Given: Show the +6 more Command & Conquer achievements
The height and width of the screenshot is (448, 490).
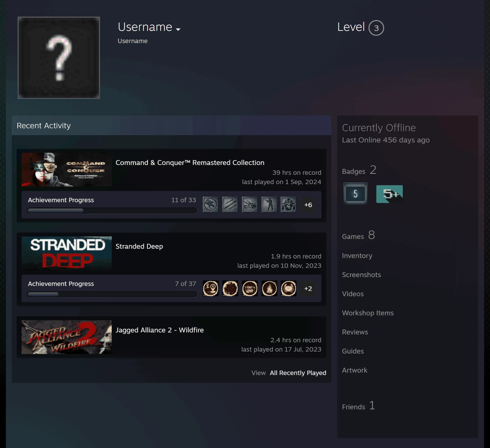Looking at the screenshot, I should coord(308,205).
